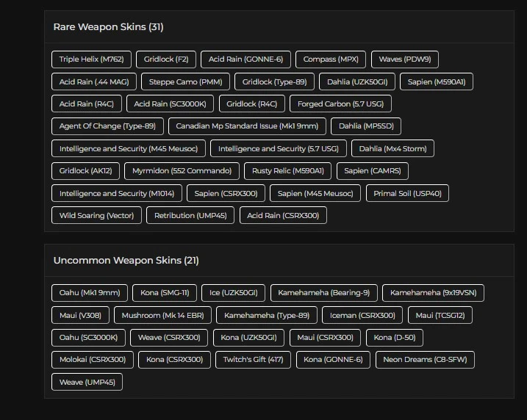Select Canadian Mp Standard Issue (Mk1 9mm)
This screenshot has height=420, width=527.
pos(247,126)
